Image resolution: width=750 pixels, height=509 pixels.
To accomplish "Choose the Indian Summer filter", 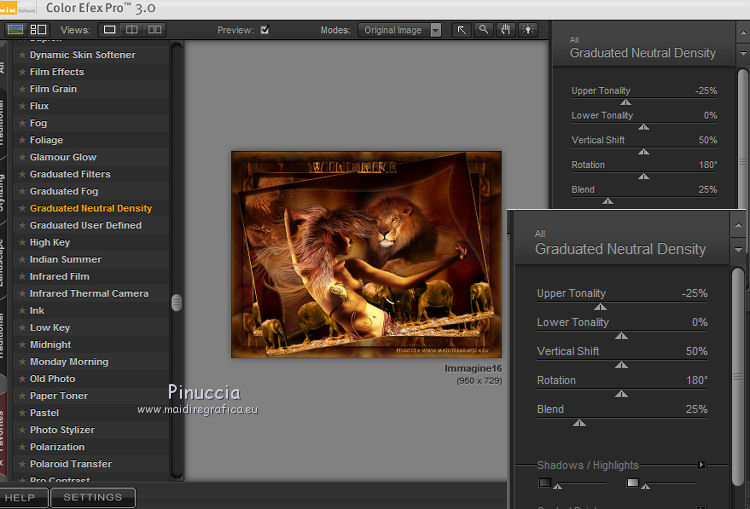I will coord(65,260).
